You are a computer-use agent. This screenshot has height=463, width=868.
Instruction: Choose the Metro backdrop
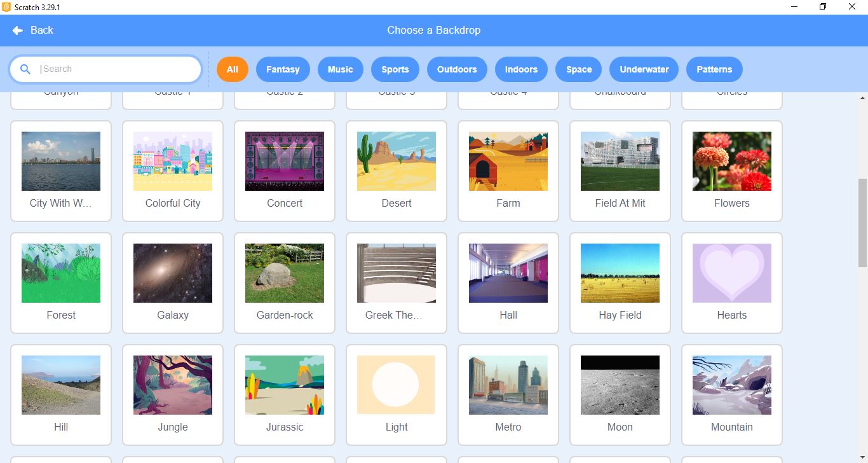[x=508, y=394]
